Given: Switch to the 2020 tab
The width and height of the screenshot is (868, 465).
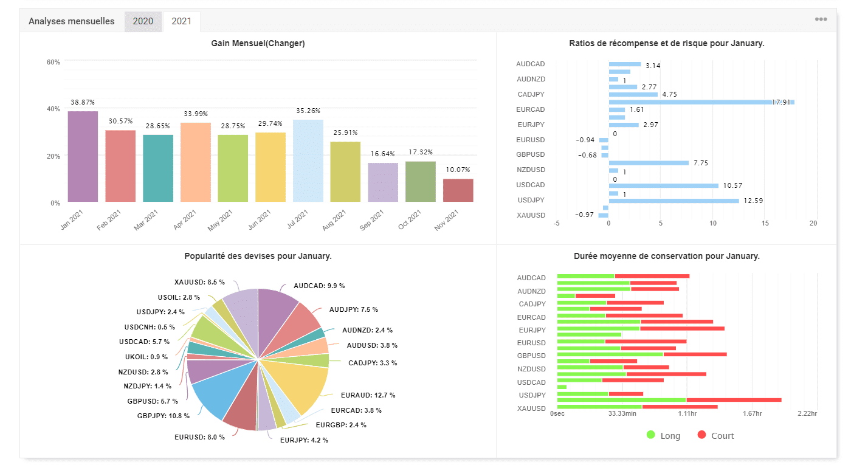Looking at the screenshot, I should click(143, 21).
